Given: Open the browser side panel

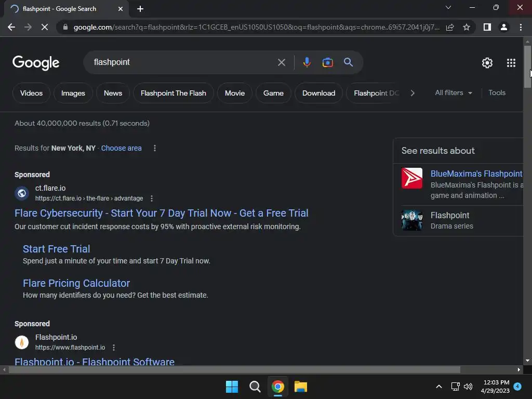Looking at the screenshot, I should point(487,27).
